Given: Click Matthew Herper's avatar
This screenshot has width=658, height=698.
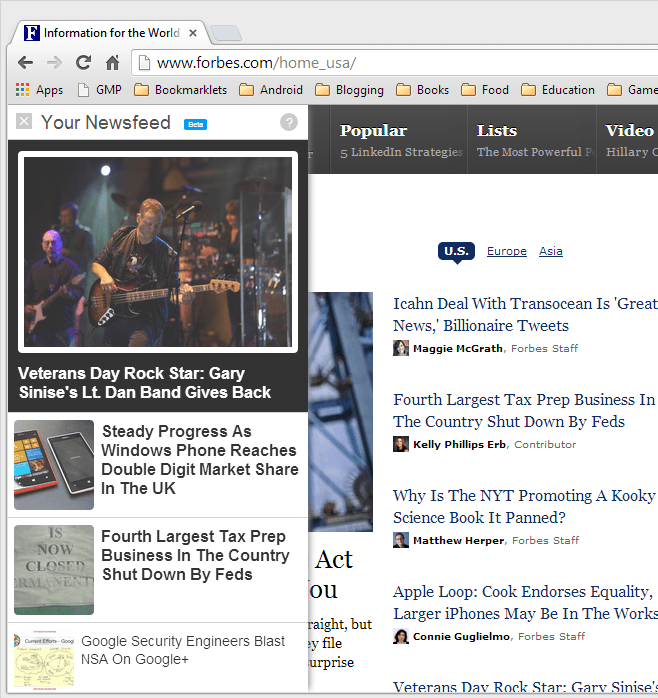Looking at the screenshot, I should pyautogui.click(x=401, y=540).
